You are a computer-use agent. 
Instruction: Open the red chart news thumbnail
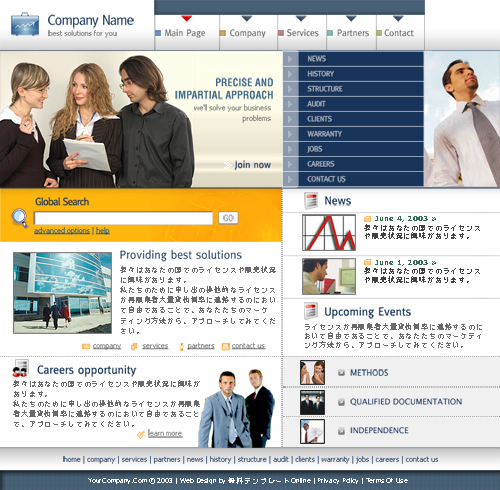pyautogui.click(x=329, y=233)
